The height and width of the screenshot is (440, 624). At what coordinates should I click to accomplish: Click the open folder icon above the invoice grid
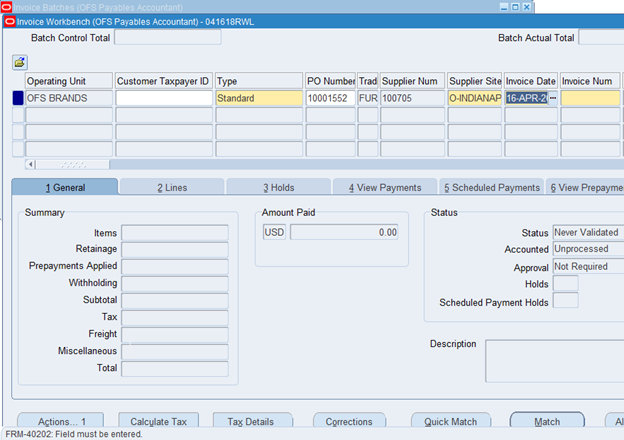(x=20, y=62)
